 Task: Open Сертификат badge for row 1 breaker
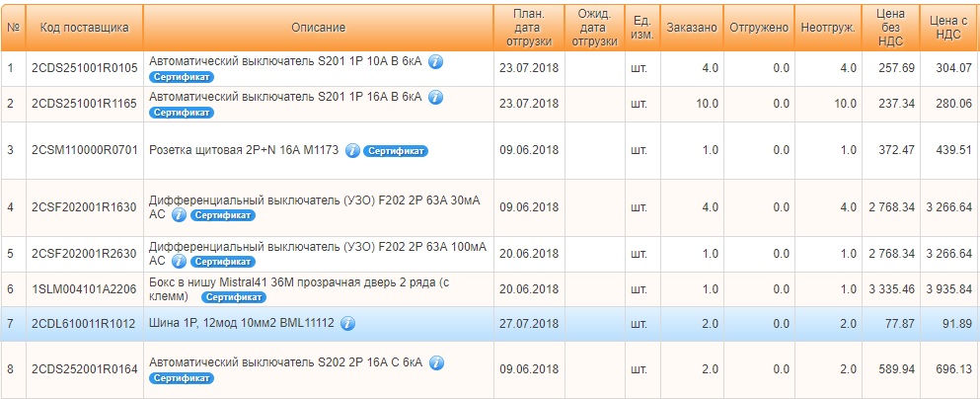[x=182, y=77]
